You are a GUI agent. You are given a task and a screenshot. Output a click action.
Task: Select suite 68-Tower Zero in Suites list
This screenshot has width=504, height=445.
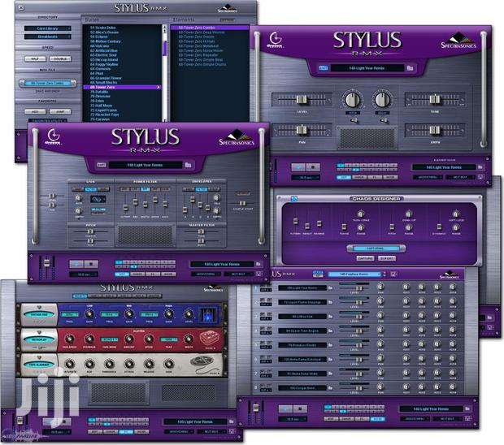[x=122, y=87]
